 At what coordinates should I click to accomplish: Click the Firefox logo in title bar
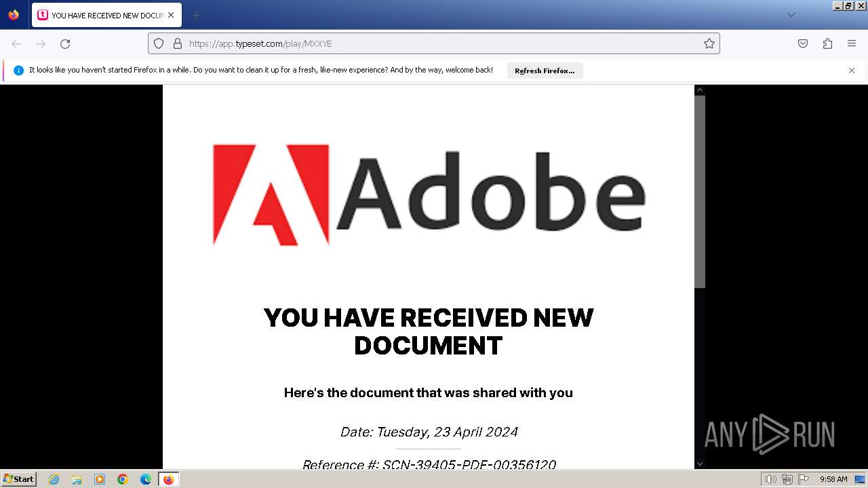14,15
